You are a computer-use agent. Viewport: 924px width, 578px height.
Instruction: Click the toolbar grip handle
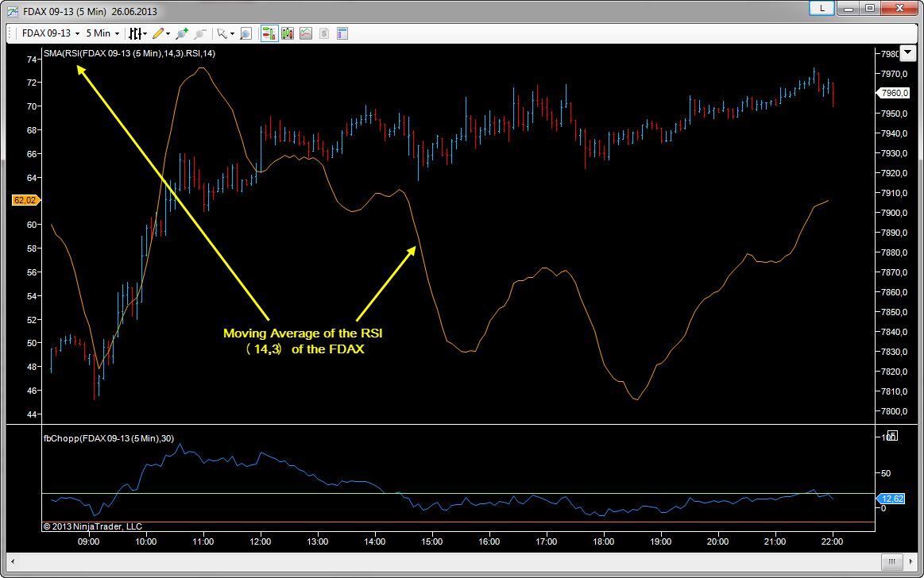click(x=10, y=33)
